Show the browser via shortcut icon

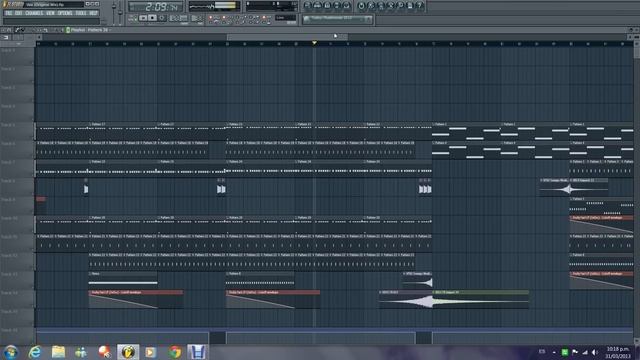point(337,6)
